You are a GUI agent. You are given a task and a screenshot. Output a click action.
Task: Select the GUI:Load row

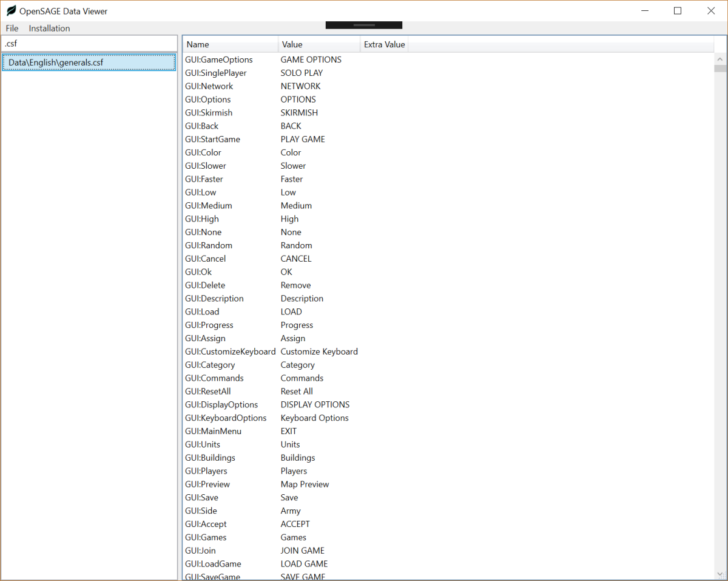click(449, 312)
